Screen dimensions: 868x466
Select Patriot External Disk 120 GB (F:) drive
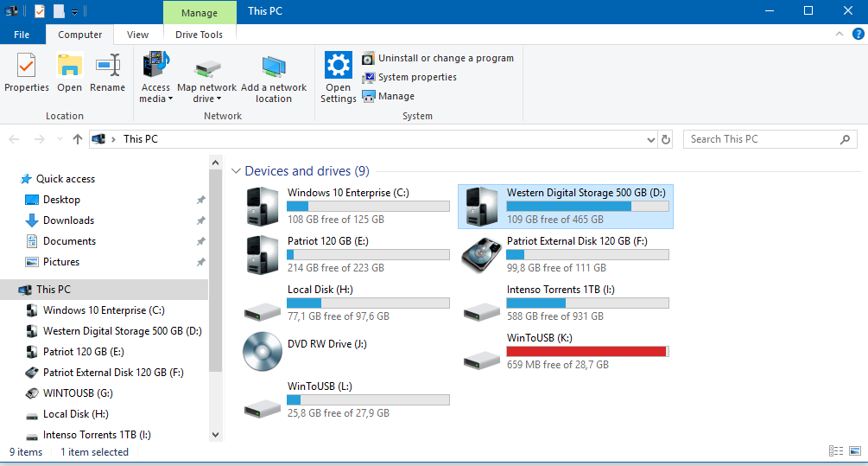point(565,254)
